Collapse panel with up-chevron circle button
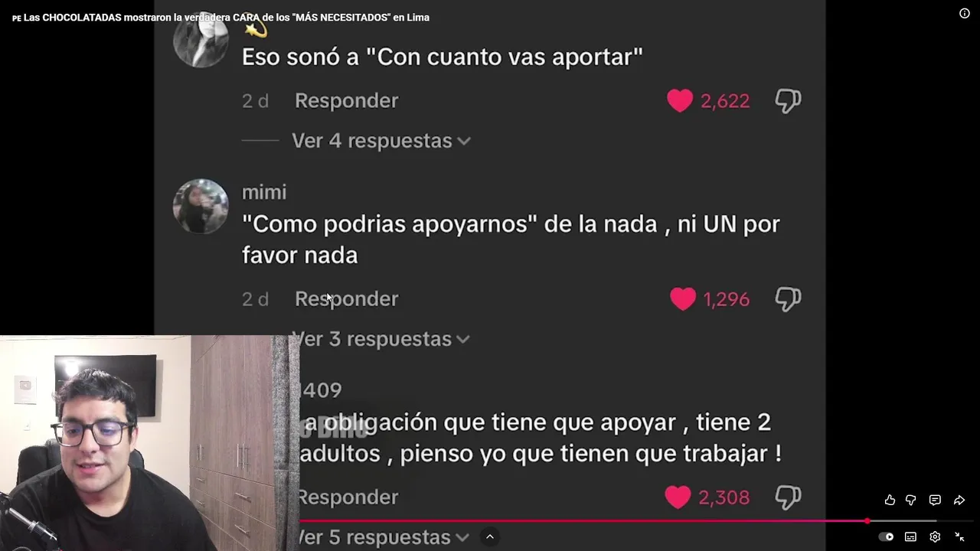 [490, 537]
